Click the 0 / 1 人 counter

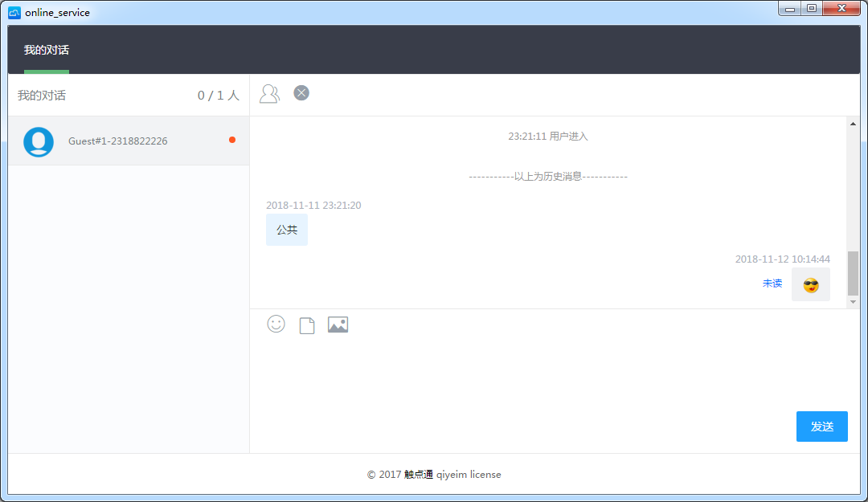click(x=218, y=94)
